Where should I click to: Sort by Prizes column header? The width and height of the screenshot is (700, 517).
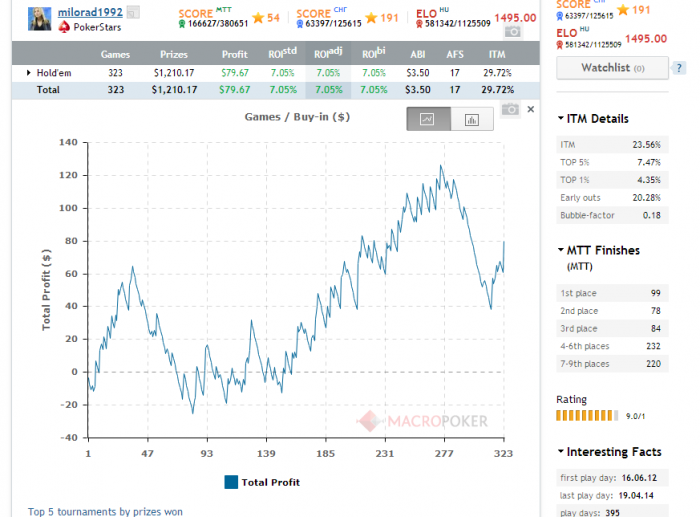point(174,54)
